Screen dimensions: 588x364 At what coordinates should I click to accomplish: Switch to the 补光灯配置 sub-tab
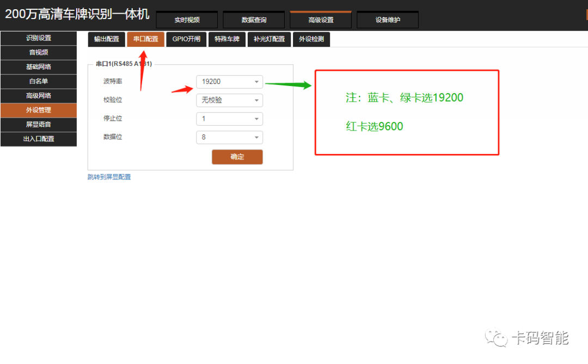tap(269, 39)
